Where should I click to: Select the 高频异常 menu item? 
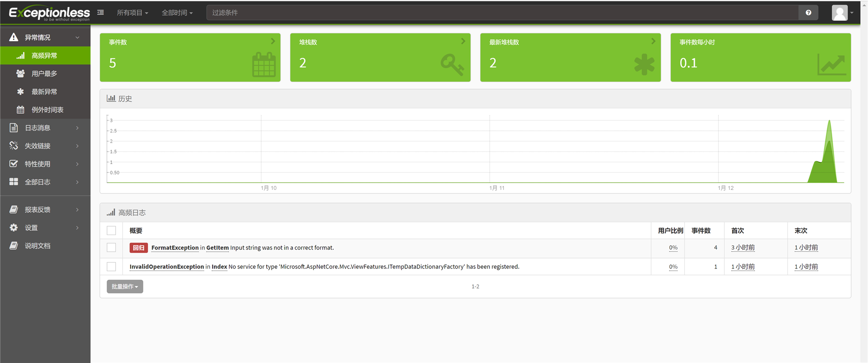[x=45, y=56]
